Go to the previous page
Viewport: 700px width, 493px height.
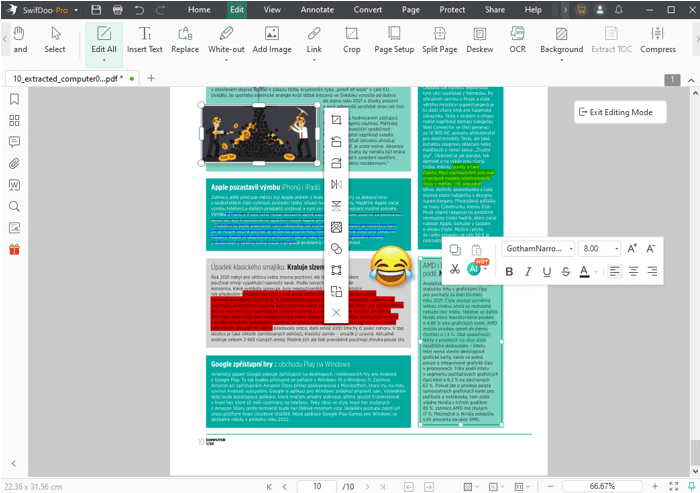click(285, 487)
